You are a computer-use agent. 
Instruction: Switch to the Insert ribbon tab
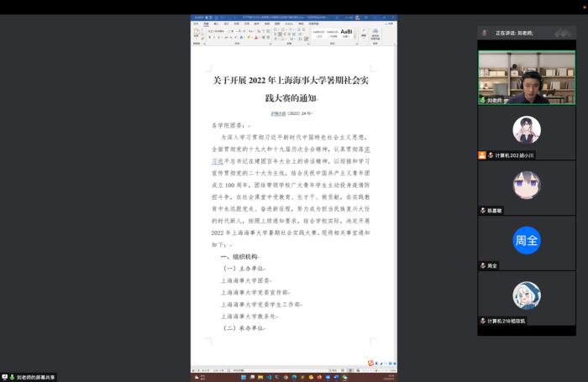pyautogui.click(x=216, y=24)
